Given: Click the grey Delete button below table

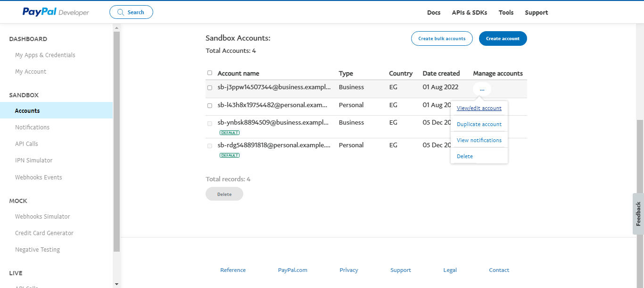Looking at the screenshot, I should 224,194.
